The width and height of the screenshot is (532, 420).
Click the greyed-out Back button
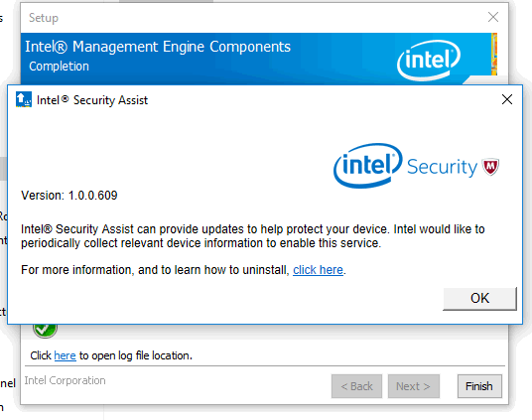click(356, 386)
